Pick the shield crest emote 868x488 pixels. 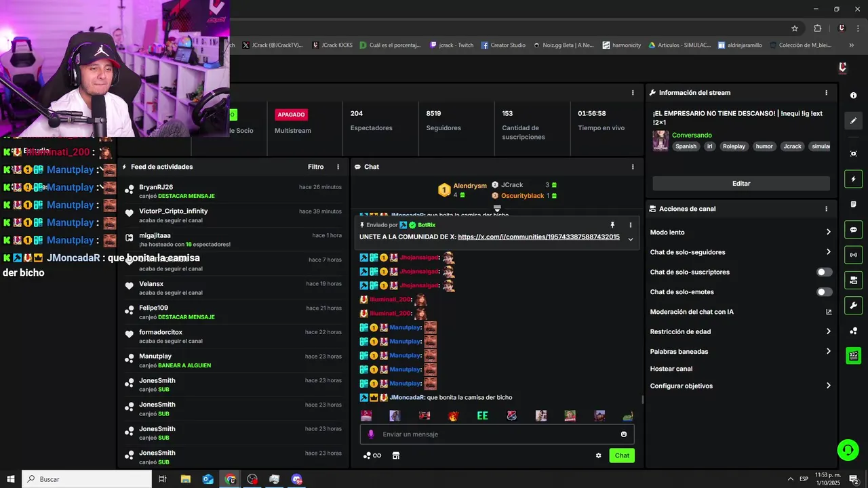(512, 416)
